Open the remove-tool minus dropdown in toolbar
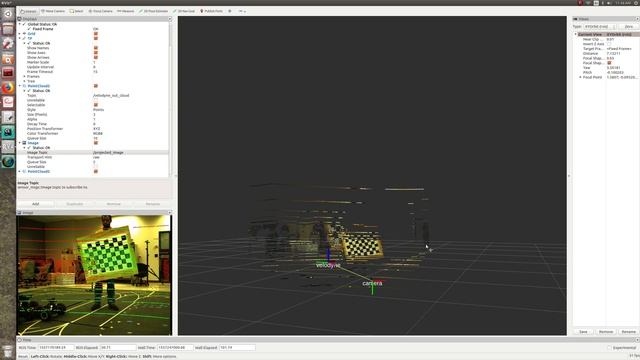 242,11
